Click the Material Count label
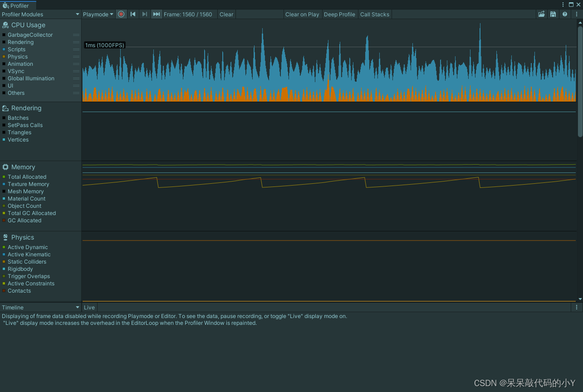 point(26,199)
